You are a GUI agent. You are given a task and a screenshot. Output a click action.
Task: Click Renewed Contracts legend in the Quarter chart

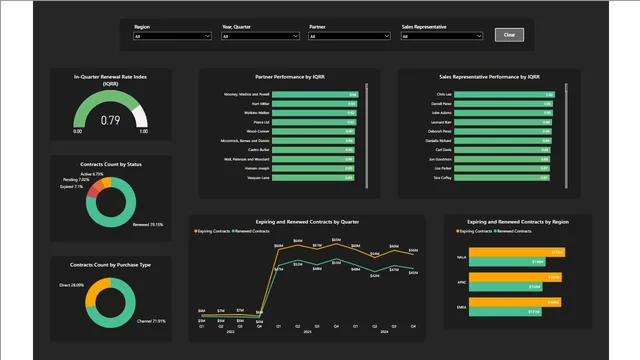pyautogui.click(x=251, y=231)
